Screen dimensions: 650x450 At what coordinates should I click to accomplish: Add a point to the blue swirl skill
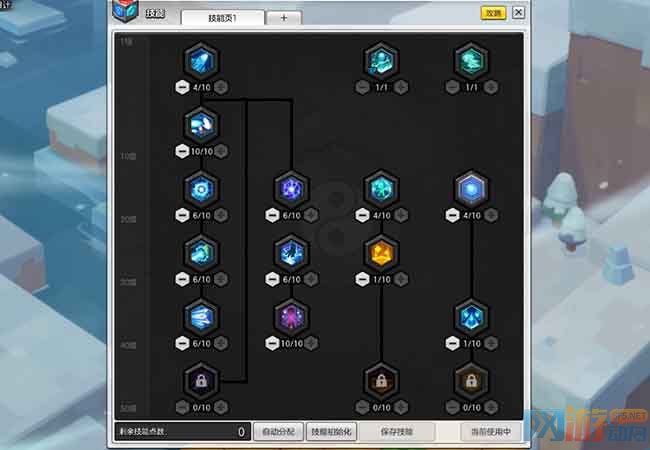coord(221,279)
